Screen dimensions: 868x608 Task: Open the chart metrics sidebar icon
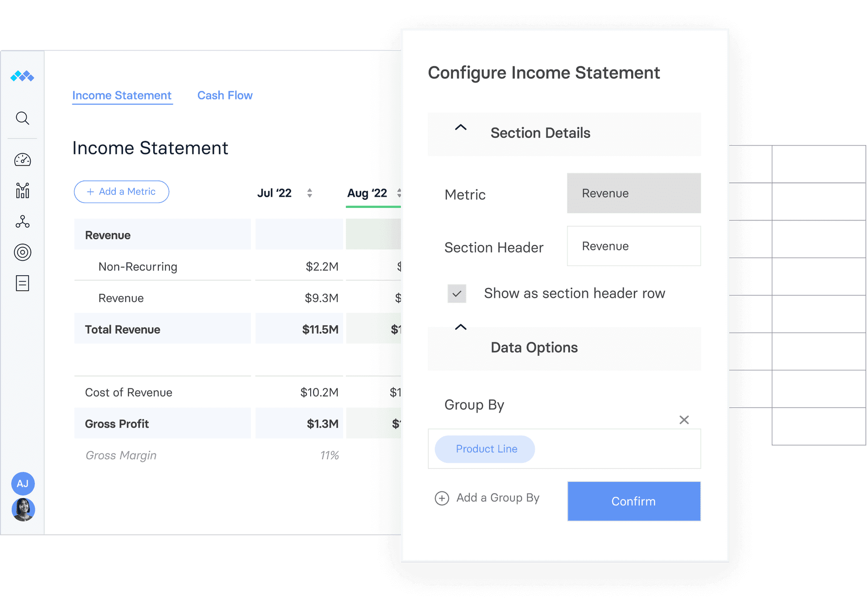22,190
